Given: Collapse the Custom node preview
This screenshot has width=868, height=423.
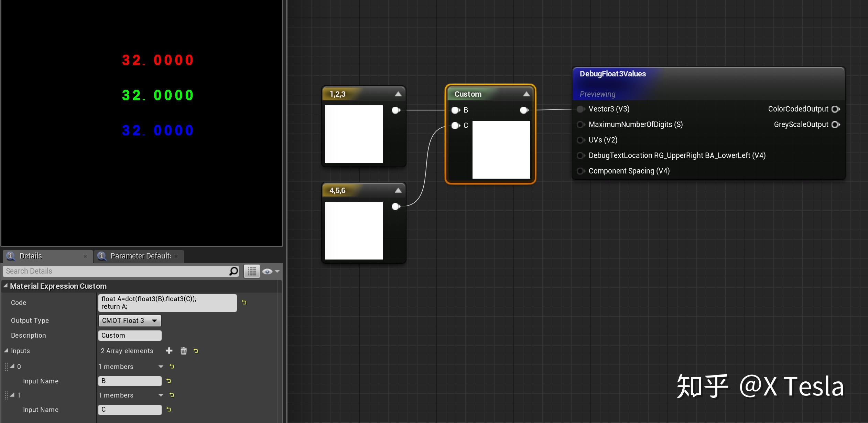Looking at the screenshot, I should tap(526, 94).
